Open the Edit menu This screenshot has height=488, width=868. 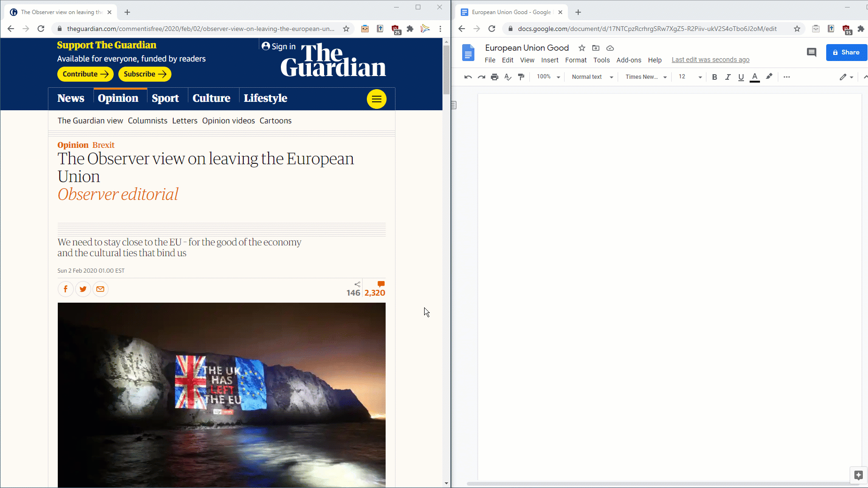tap(507, 60)
